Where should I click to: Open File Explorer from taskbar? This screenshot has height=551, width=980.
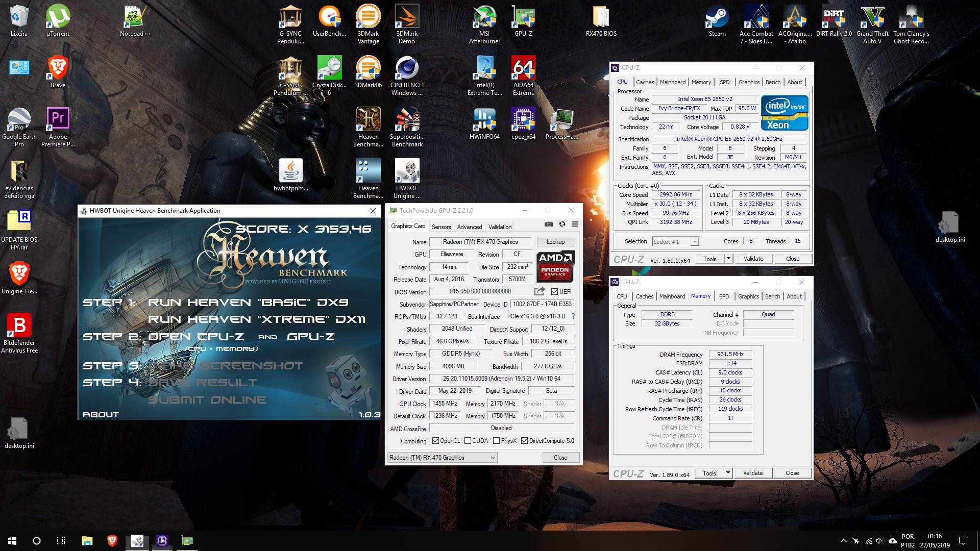click(x=87, y=541)
